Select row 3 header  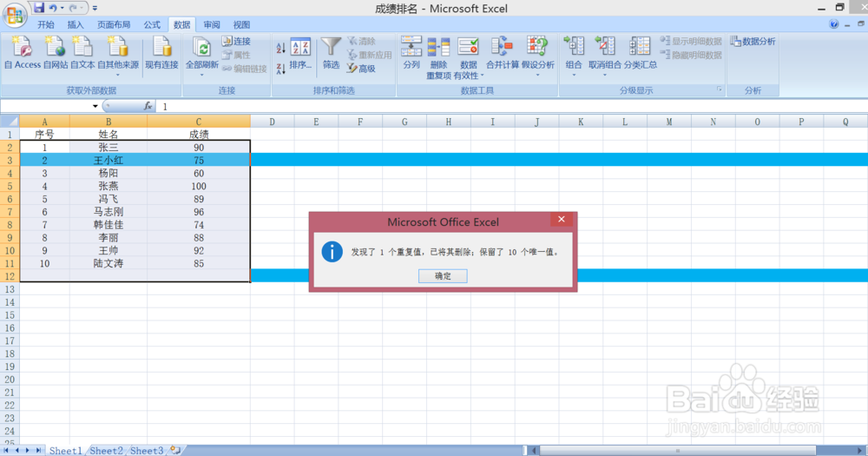point(10,160)
